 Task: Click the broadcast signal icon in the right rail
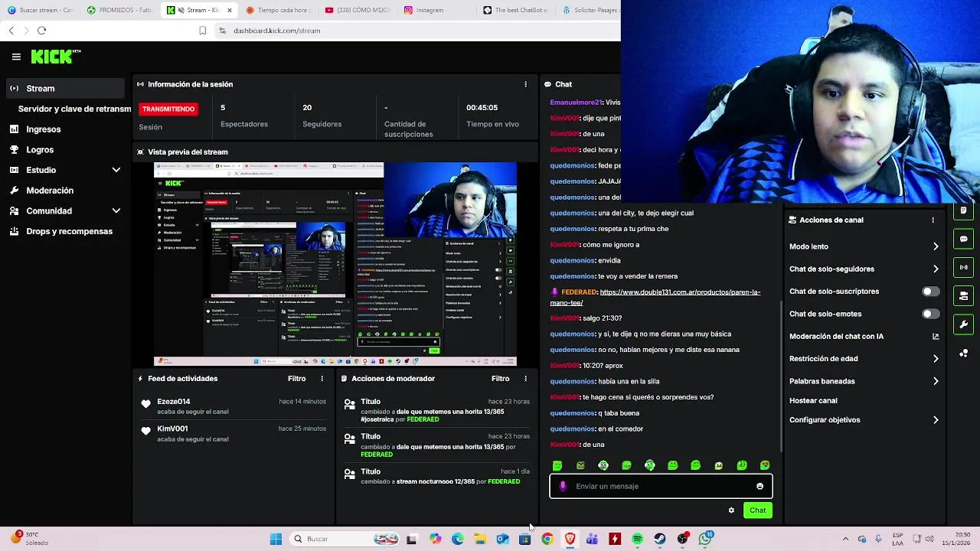[x=963, y=267]
